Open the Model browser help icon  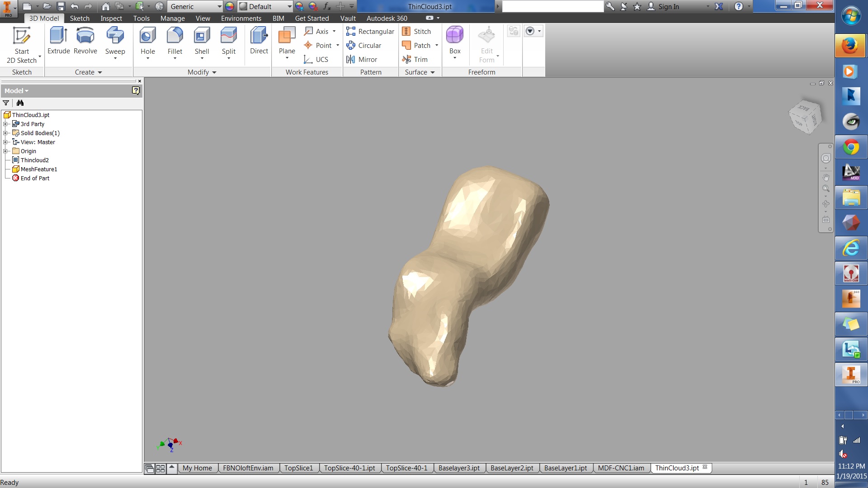(136, 90)
